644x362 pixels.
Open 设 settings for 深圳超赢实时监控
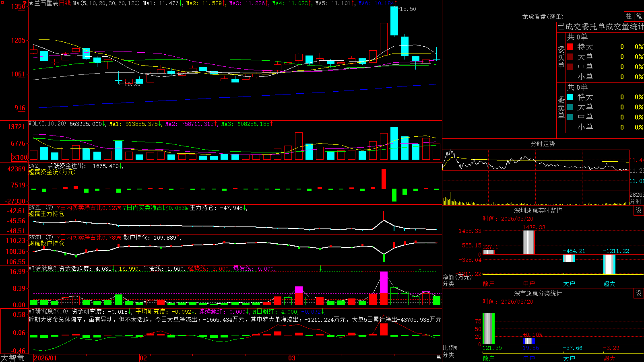639,210
